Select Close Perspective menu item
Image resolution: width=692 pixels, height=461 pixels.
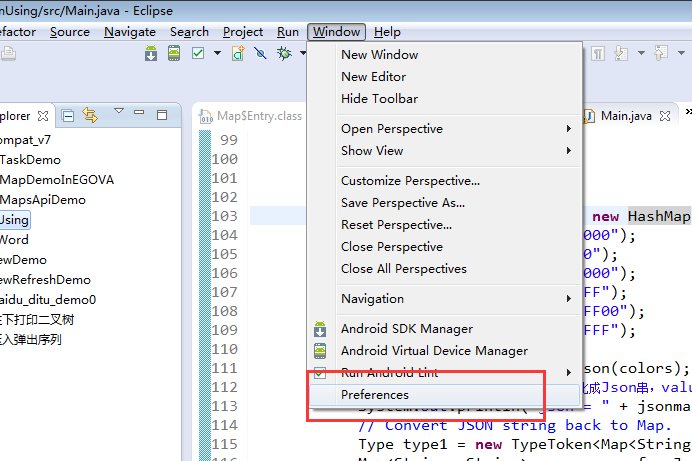tap(444, 247)
